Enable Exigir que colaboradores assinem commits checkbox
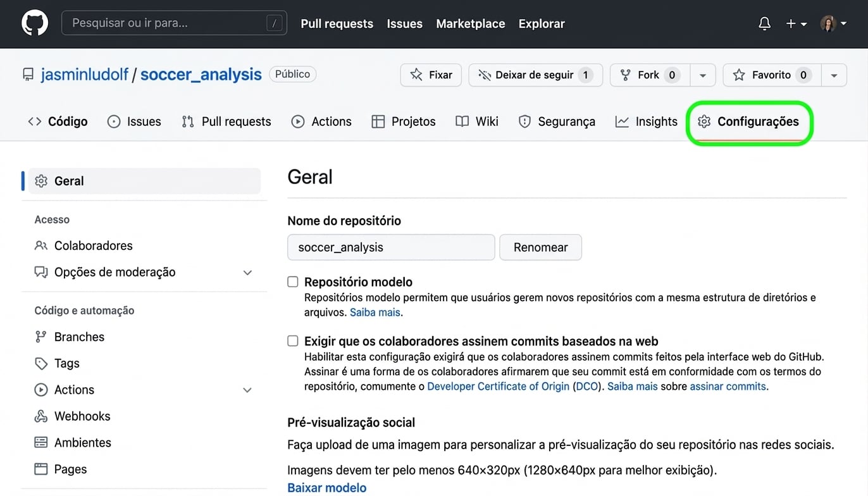 coord(293,341)
